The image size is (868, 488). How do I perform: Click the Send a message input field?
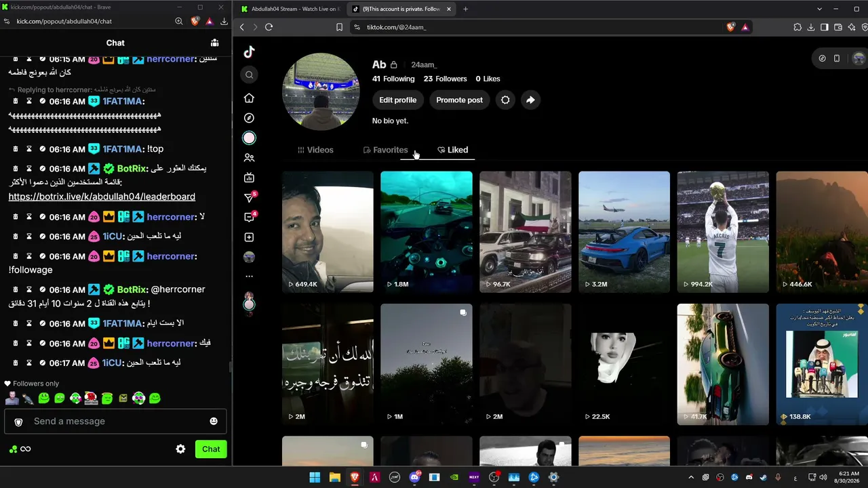tap(115, 421)
